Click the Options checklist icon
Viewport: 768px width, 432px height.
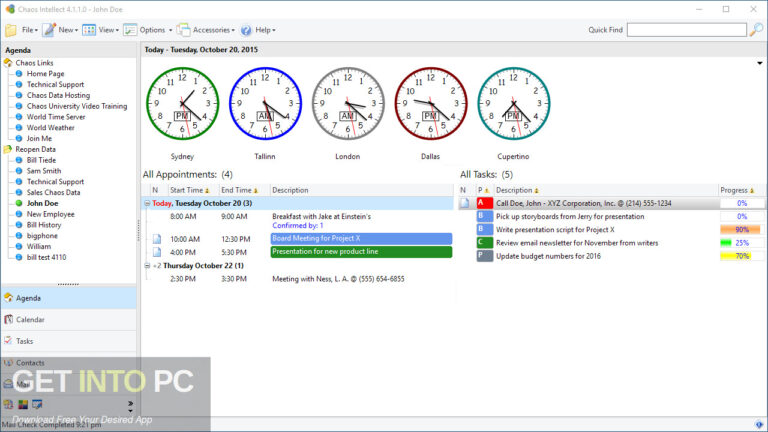[x=130, y=30]
